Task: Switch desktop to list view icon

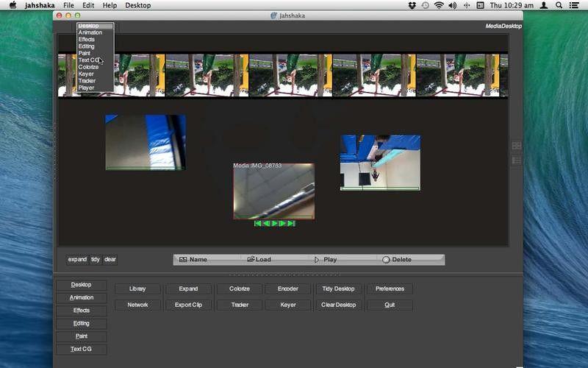Action: click(517, 160)
